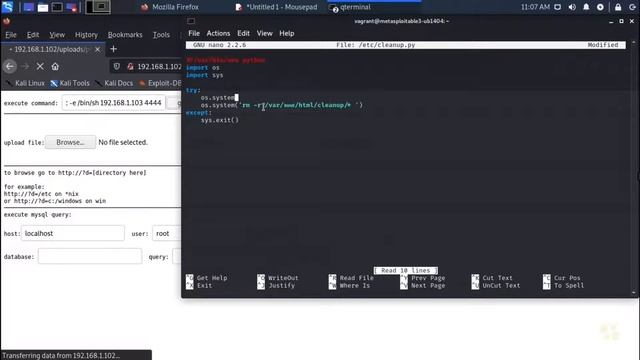Screen dimensions: 640x360
Task: Click the 'import sys' line in nano
Action: pyautogui.click(x=204, y=75)
